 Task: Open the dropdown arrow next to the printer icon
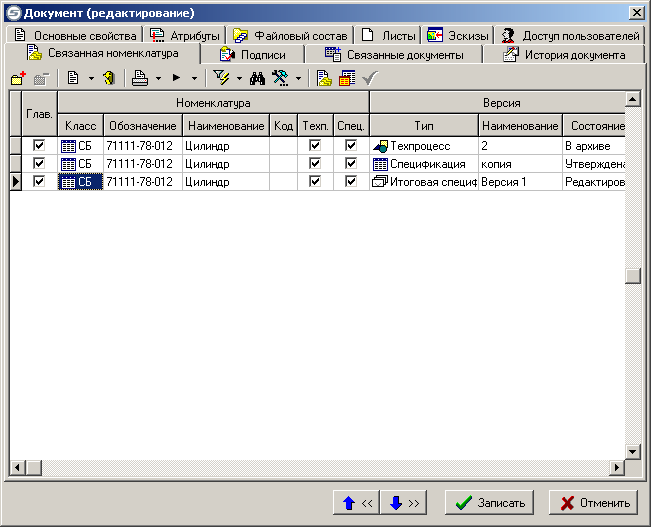pos(158,78)
